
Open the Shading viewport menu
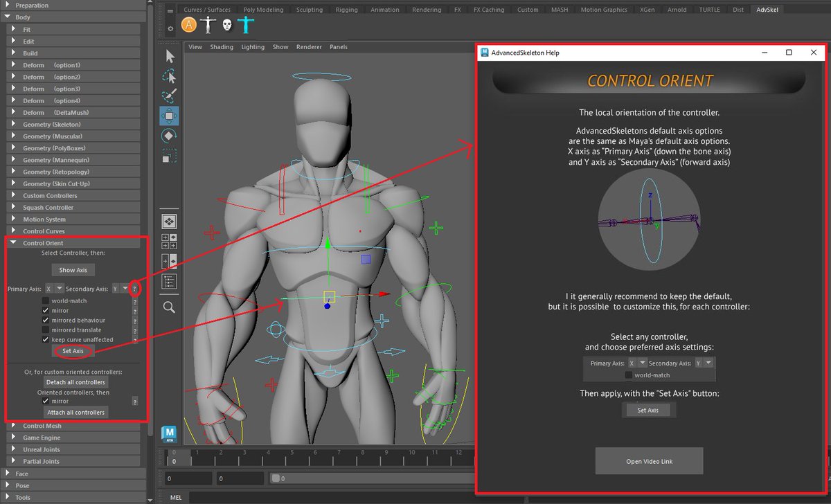pos(222,47)
